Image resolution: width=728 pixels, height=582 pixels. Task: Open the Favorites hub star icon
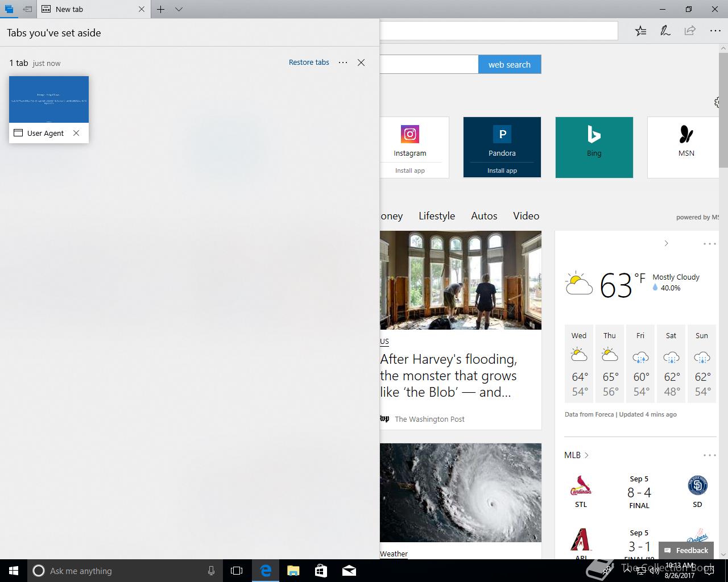tap(641, 31)
